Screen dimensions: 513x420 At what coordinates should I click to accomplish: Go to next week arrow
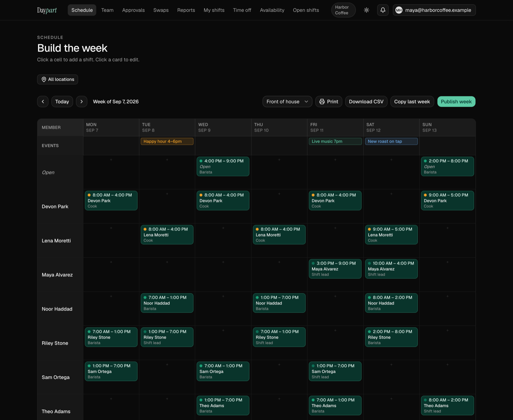pos(82,102)
